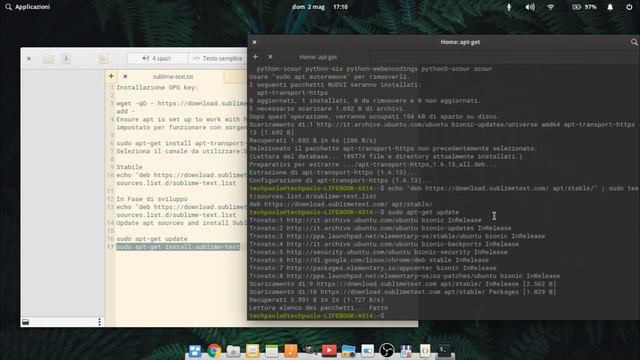Add a new document tab in Code editor
This screenshot has width=640, height=360.
pos(111,76)
